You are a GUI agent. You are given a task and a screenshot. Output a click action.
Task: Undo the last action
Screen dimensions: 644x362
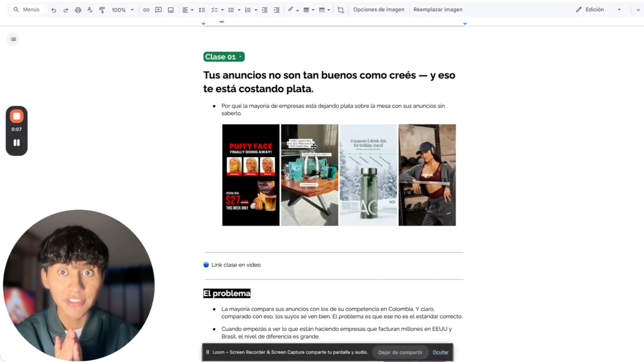(54, 10)
